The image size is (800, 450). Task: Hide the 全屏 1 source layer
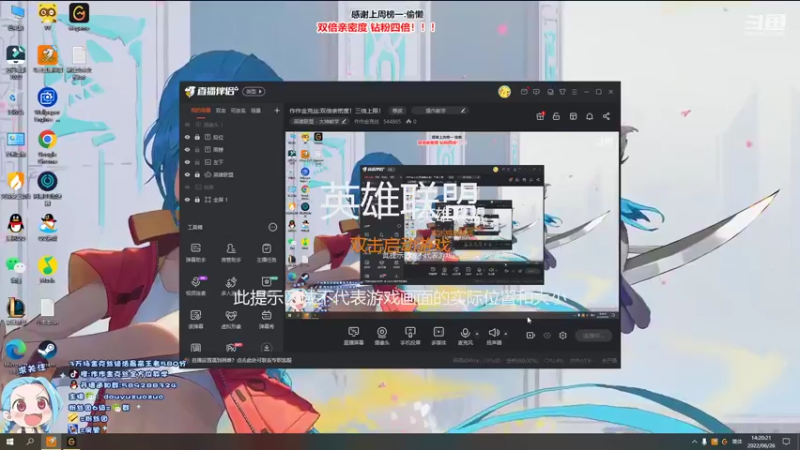pyautogui.click(x=187, y=199)
